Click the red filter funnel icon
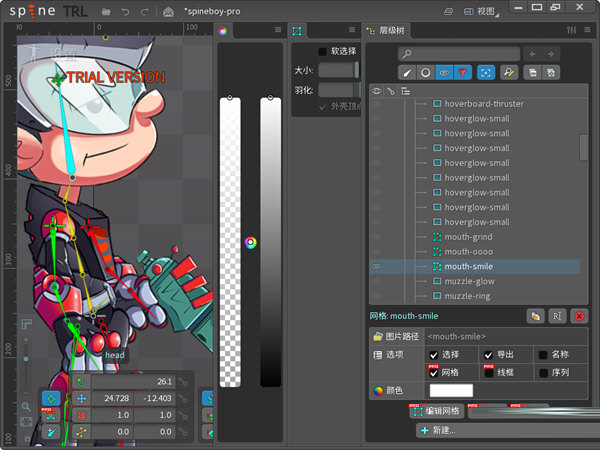 click(x=462, y=73)
